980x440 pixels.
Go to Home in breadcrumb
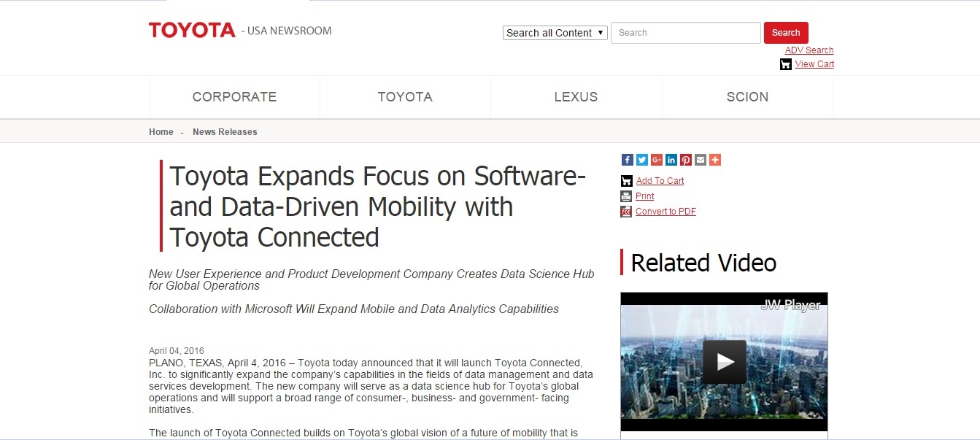point(161,132)
